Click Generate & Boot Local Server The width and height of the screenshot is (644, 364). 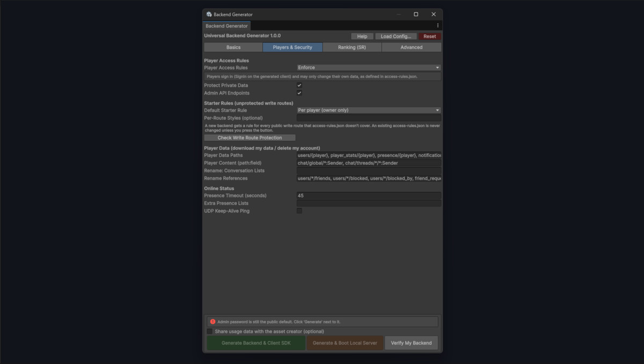pos(345,343)
